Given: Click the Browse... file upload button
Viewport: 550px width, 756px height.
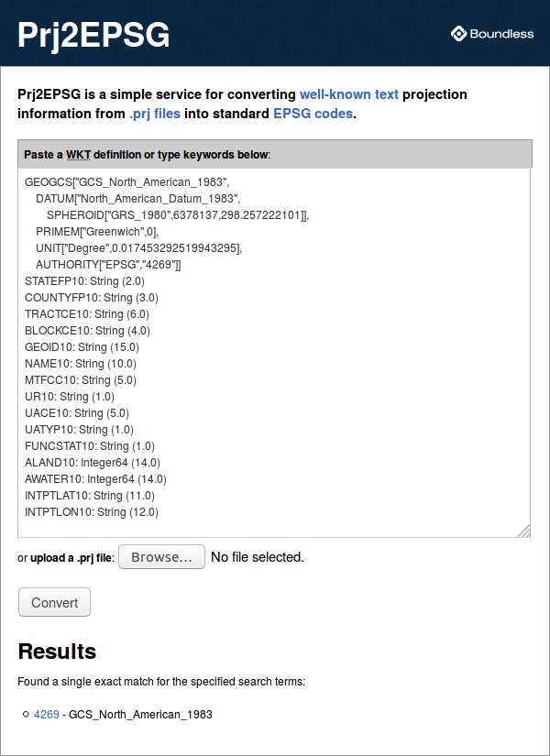Looking at the screenshot, I should pos(161,557).
